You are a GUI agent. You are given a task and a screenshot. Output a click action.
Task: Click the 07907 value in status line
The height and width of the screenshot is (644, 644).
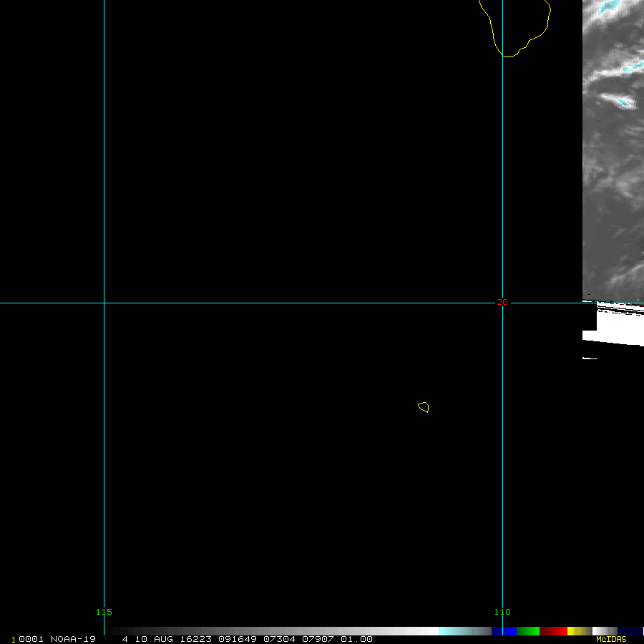click(x=319, y=639)
